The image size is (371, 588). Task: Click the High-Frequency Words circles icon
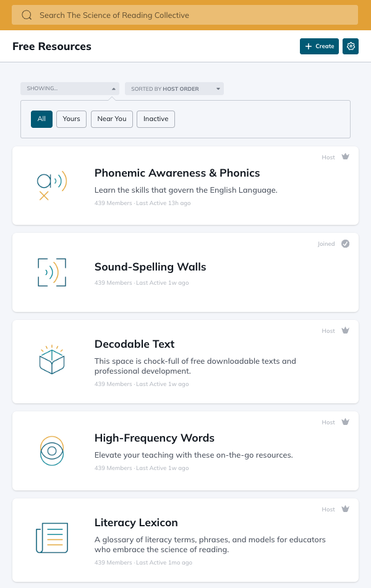(x=52, y=451)
